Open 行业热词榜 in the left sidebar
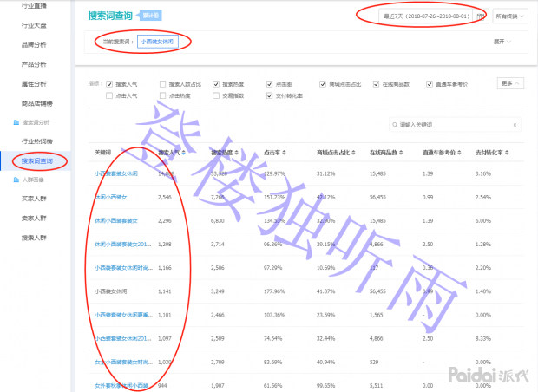This screenshot has height=392, width=538. click(36, 141)
